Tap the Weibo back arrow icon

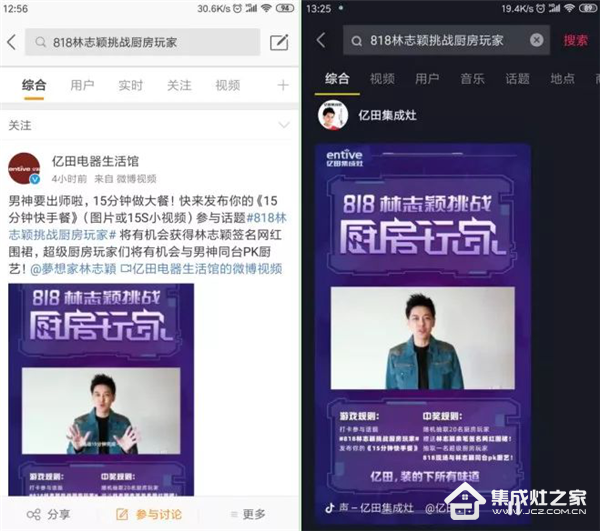pos(12,42)
